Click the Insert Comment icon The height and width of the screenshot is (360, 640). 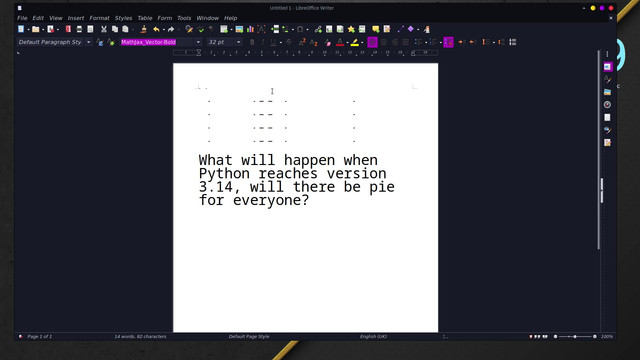(376, 29)
